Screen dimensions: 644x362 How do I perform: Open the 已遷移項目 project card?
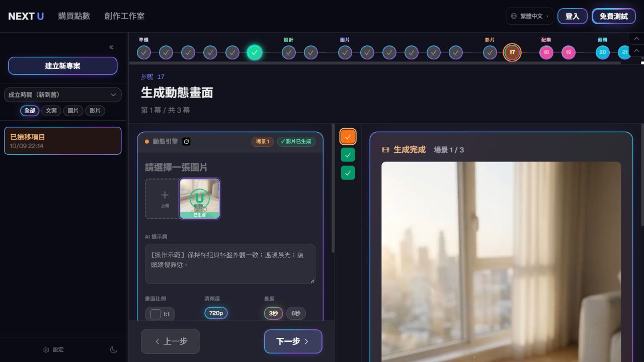pyautogui.click(x=63, y=141)
